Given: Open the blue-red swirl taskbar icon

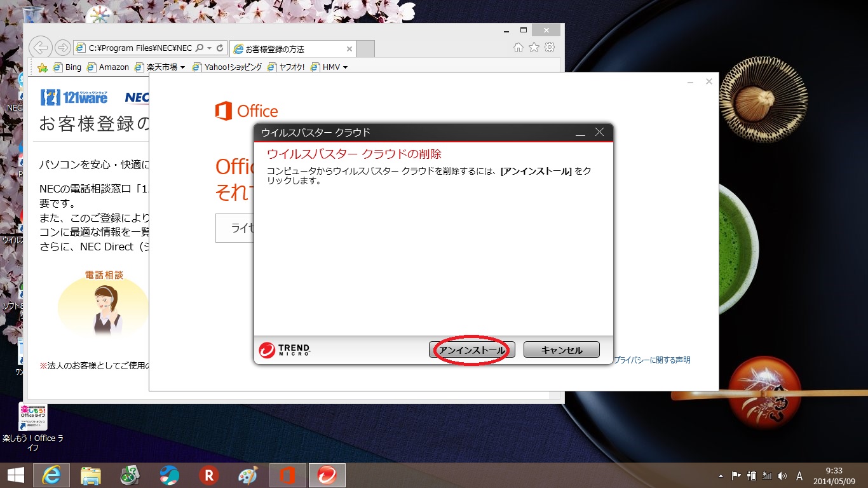Looking at the screenshot, I should click(170, 475).
